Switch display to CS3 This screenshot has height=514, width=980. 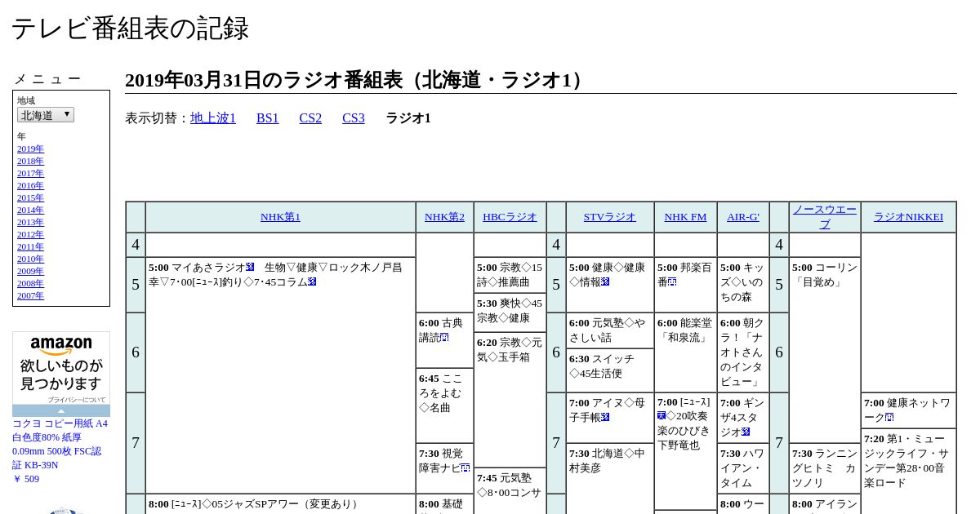354,118
